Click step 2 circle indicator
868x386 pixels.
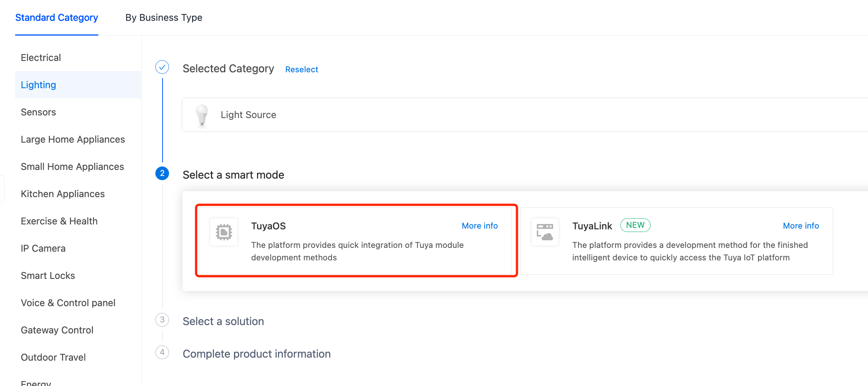coord(162,173)
